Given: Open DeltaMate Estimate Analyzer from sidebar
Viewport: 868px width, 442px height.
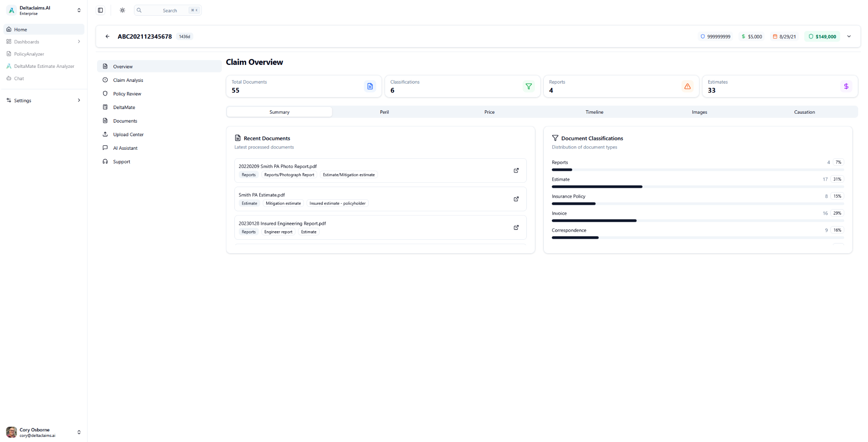Looking at the screenshot, I should (x=44, y=66).
